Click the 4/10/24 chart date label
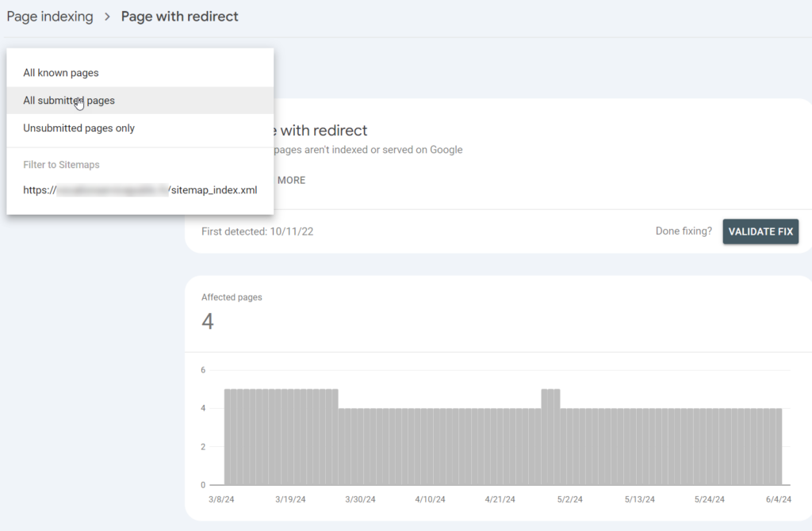Image resolution: width=812 pixels, height=531 pixels. tap(430, 499)
